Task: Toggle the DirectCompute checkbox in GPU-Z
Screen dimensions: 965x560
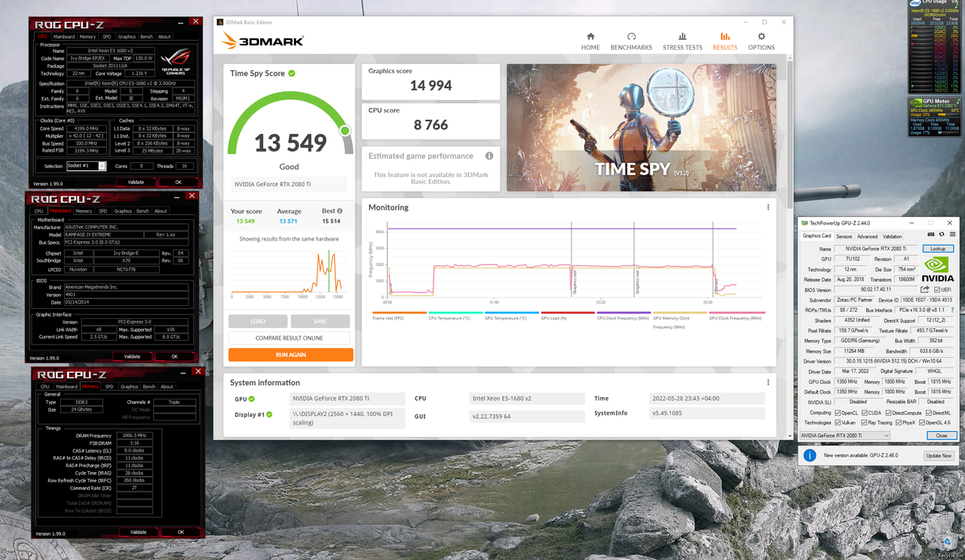Action: 888,412
